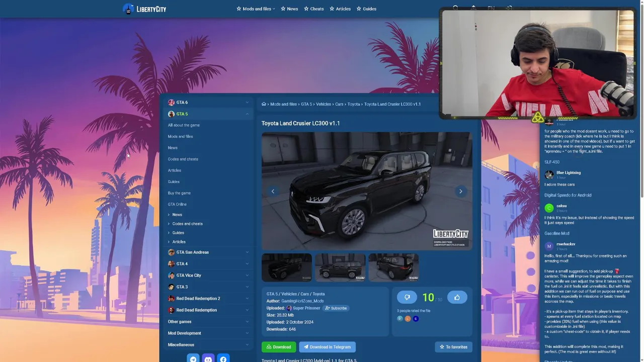Click the first rater avatar circle
Image resolution: width=644 pixels, height=362 pixels.
tap(400, 319)
